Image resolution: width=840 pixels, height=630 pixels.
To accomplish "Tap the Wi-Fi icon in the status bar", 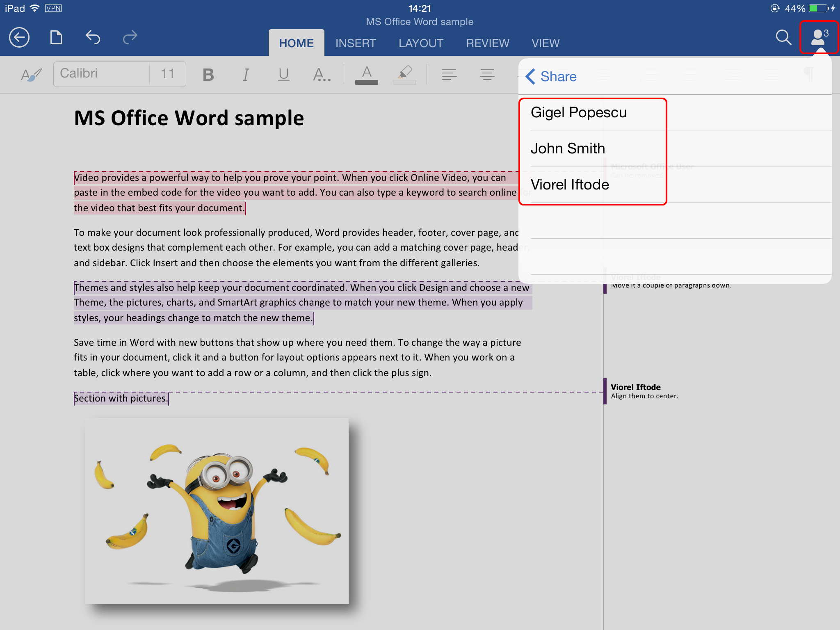I will pyautogui.click(x=35, y=8).
